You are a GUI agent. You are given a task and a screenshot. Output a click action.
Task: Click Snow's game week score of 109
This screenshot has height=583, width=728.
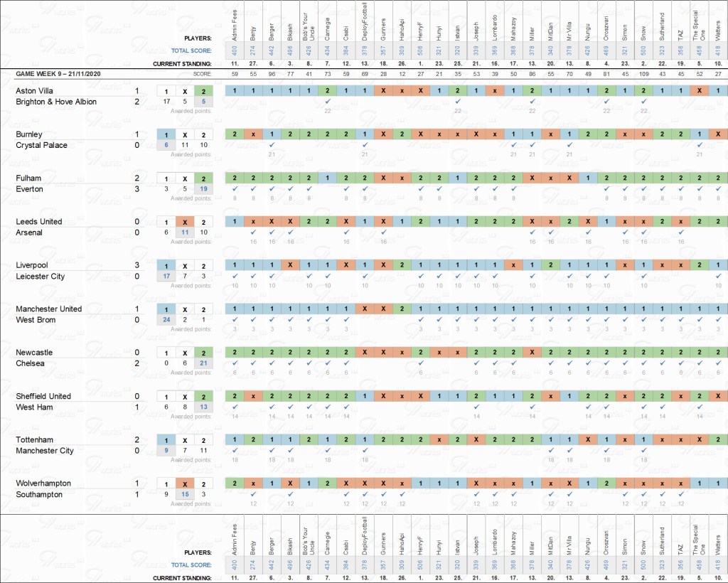pos(643,74)
